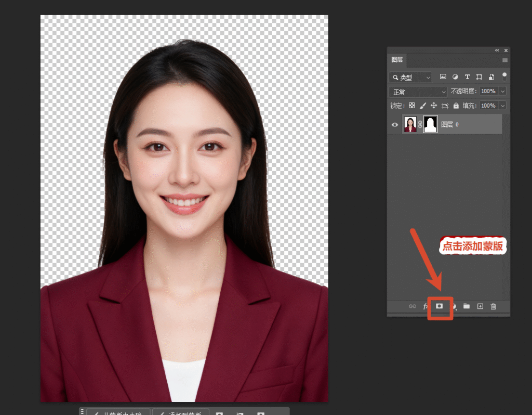Click the link layers icon
Image resolution: width=532 pixels, height=415 pixels.
413,306
